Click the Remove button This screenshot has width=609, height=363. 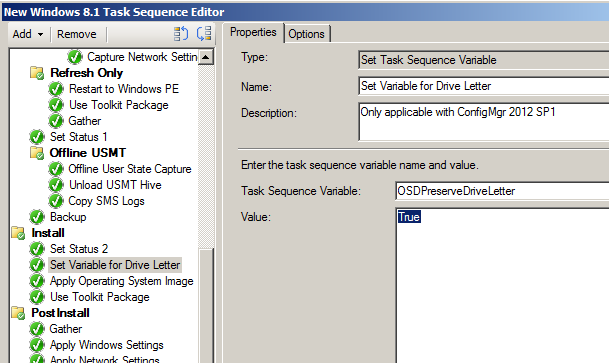[x=77, y=34]
